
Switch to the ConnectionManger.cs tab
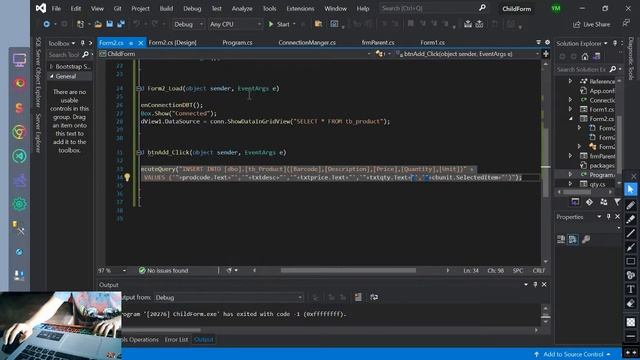307,42
